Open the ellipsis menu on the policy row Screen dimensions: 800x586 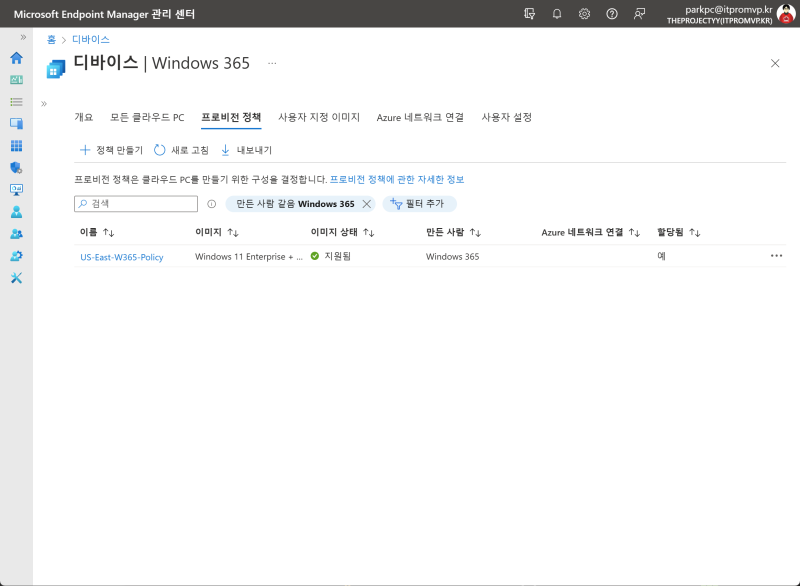point(777,256)
